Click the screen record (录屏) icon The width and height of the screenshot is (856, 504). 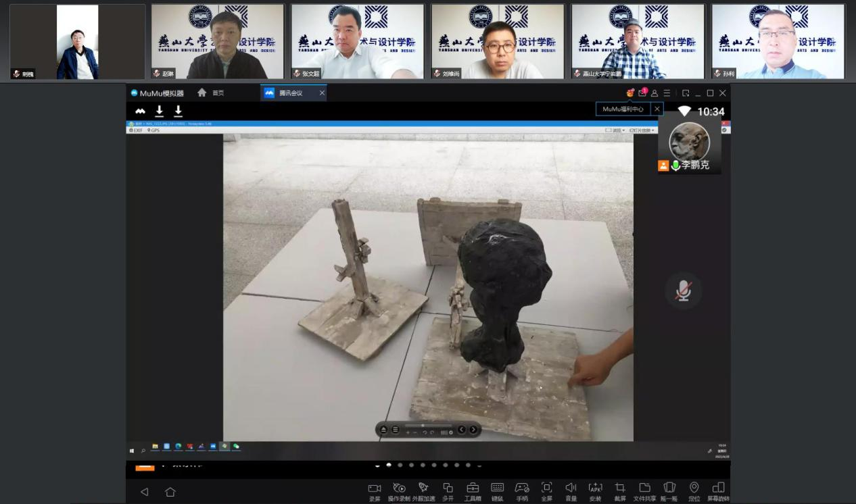click(375, 488)
